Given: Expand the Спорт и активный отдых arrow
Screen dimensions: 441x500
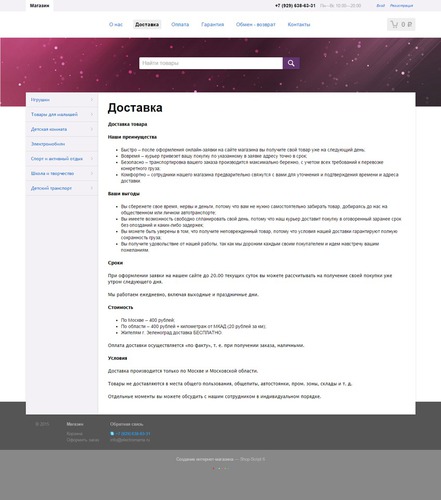Looking at the screenshot, I should click(x=92, y=159).
